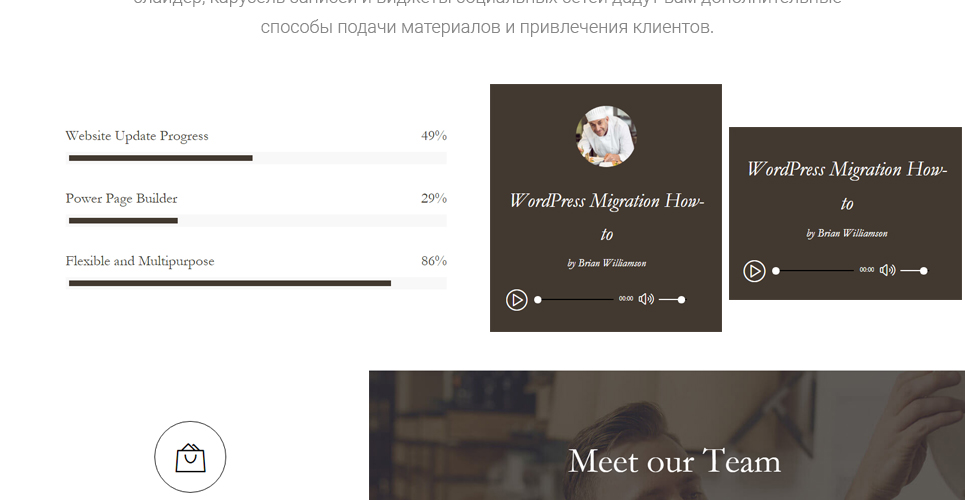This screenshot has height=500, width=965.
Task: Mute the first audio player's speaker icon
Action: [646, 299]
